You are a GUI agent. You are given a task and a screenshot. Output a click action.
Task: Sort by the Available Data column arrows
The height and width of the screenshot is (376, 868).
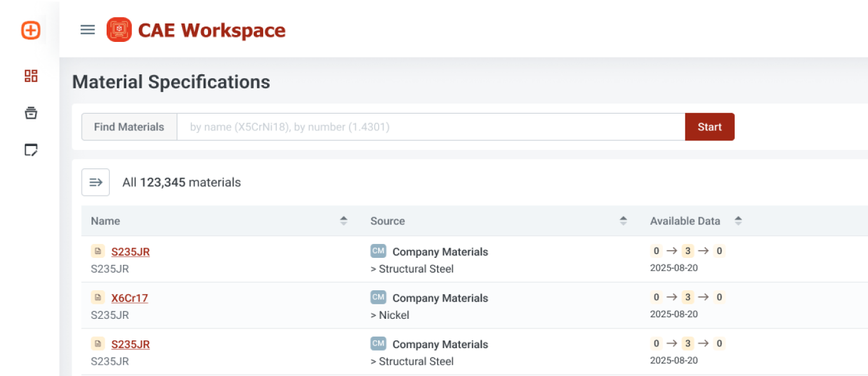coord(738,221)
